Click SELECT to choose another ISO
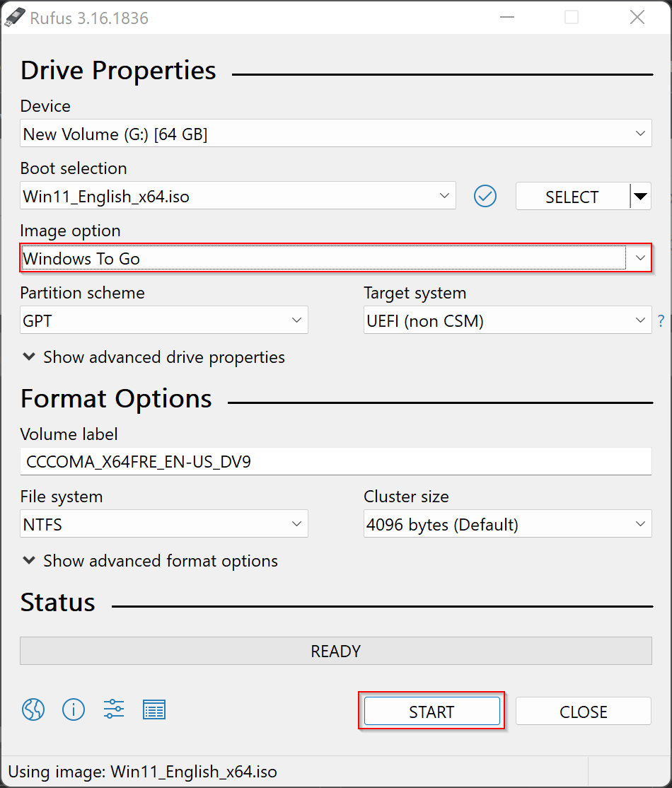Screen dimensions: 672x788 tap(573, 196)
